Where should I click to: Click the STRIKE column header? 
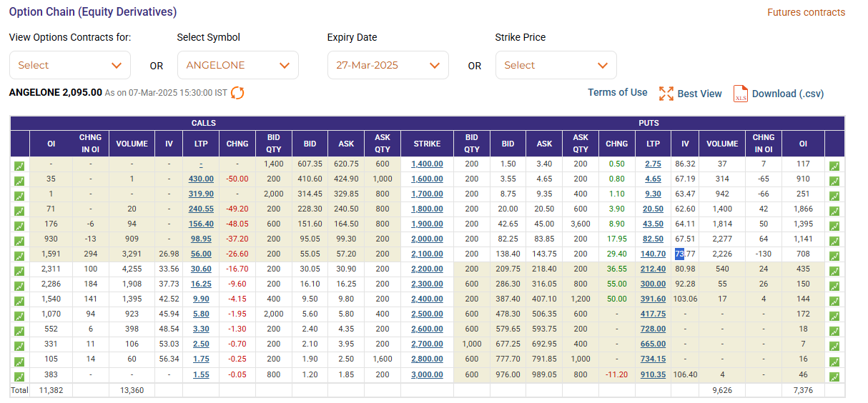pos(427,144)
